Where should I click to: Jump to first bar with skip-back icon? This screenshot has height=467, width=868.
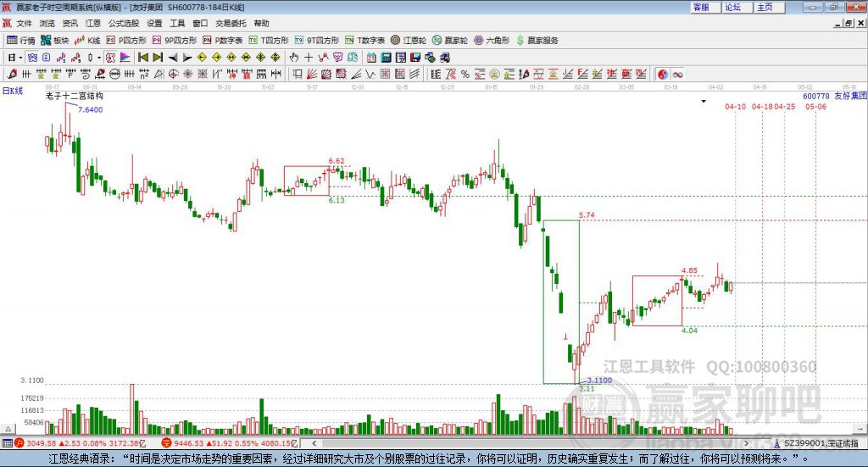pyautogui.click(x=142, y=58)
